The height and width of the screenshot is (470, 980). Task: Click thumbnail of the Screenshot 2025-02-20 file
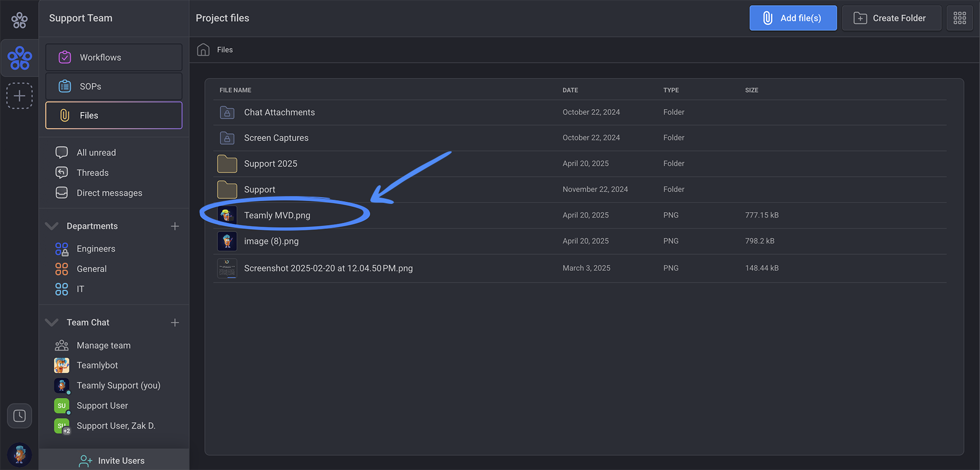pyautogui.click(x=227, y=268)
